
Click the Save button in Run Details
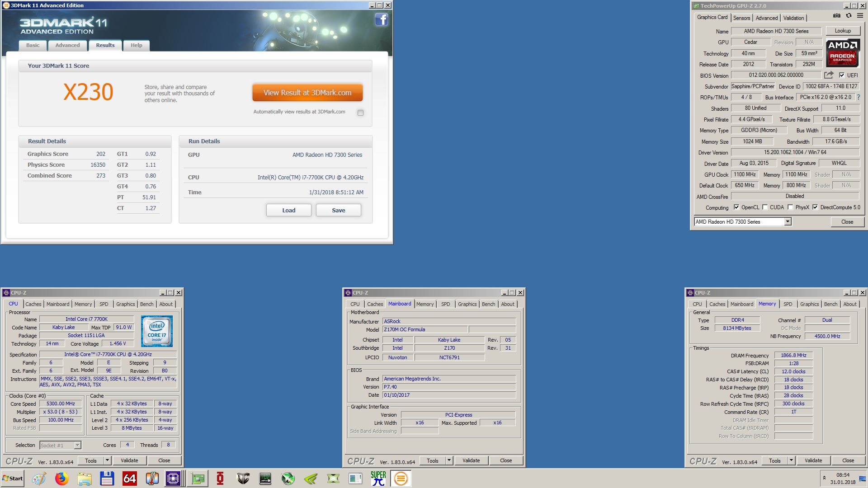coord(338,210)
